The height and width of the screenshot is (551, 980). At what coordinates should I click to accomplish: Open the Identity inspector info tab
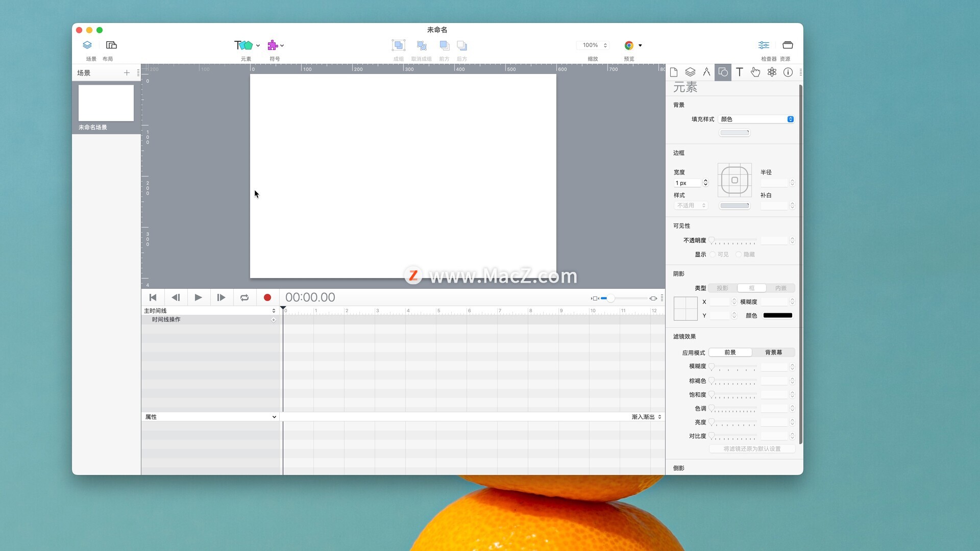788,72
